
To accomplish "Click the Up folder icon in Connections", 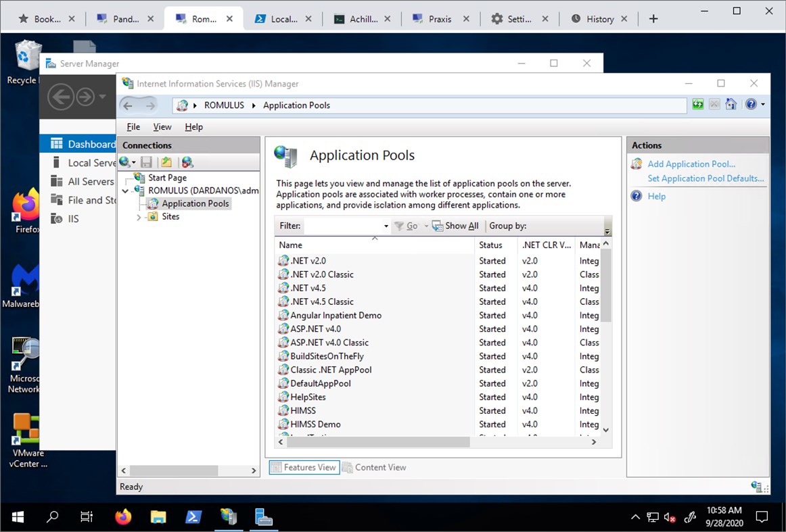I will 166,162.
